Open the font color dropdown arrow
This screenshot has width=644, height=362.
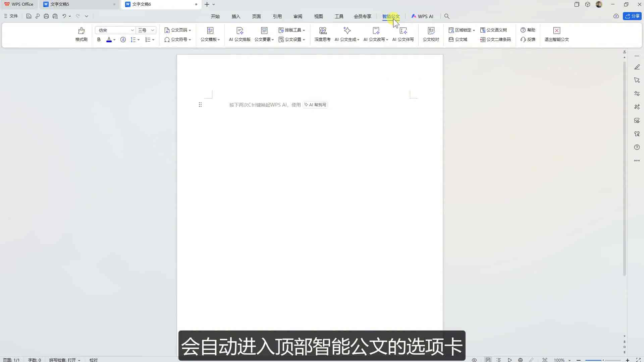click(x=114, y=40)
